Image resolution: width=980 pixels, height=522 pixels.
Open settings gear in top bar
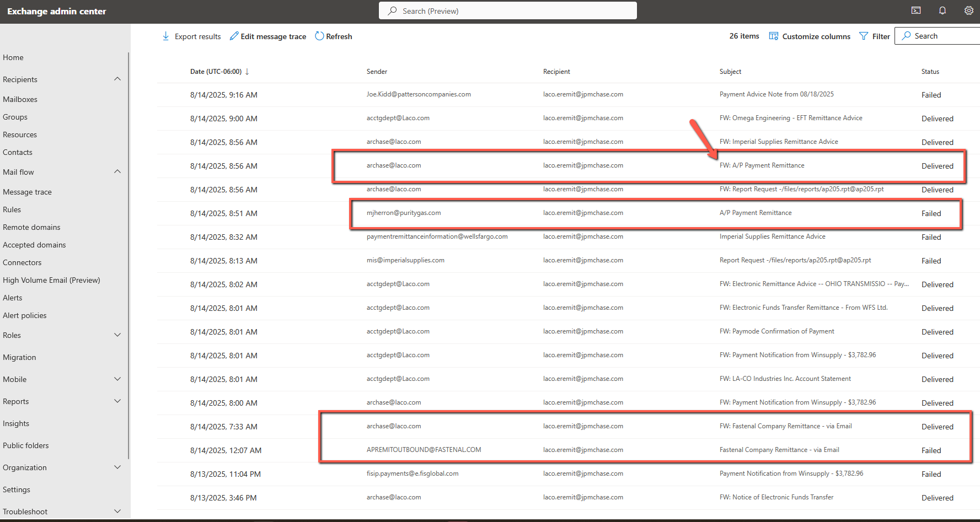[968, 10]
